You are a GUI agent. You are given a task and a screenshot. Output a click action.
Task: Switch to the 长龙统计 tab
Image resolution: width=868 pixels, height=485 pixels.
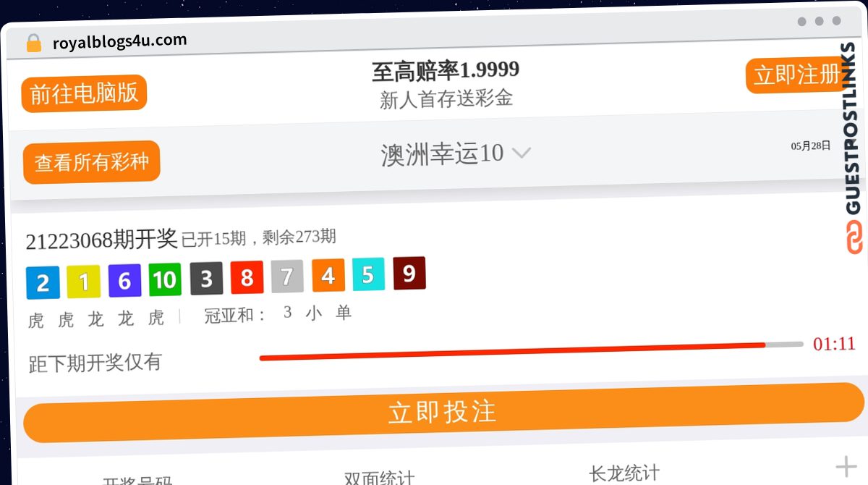tap(624, 473)
